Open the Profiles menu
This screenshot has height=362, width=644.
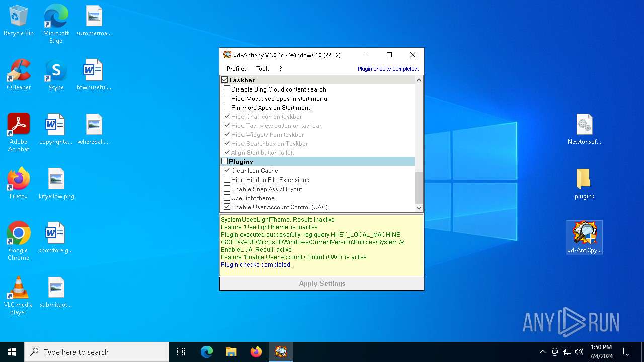pos(236,69)
